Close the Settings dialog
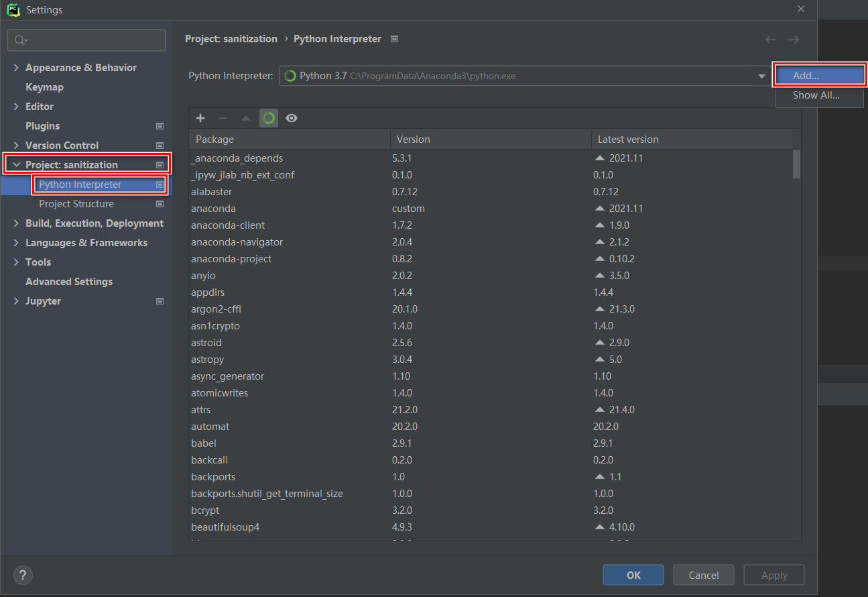Screen dimensions: 868x597 pos(801,9)
